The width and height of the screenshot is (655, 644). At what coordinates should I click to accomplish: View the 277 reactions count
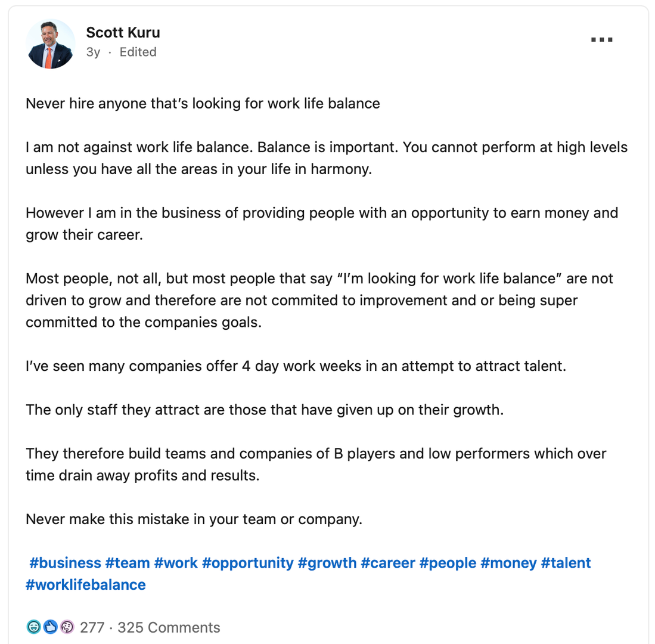click(x=92, y=627)
